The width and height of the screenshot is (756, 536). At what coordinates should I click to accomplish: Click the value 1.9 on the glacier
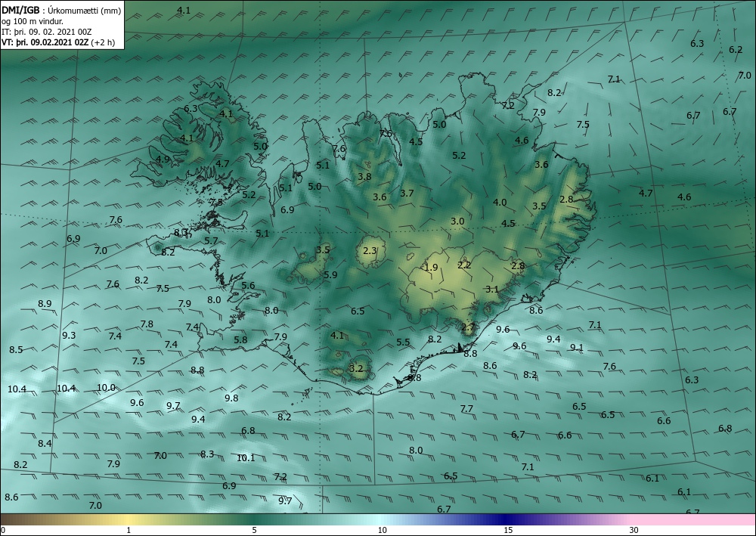tap(431, 268)
